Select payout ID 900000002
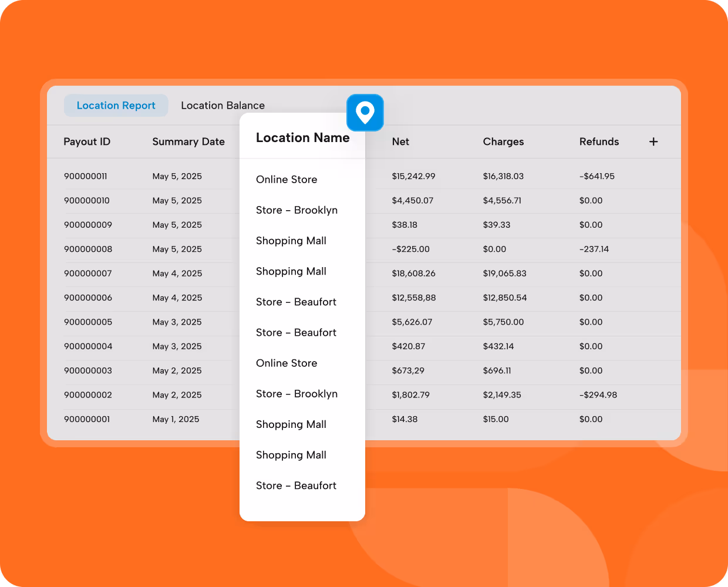 (x=88, y=395)
